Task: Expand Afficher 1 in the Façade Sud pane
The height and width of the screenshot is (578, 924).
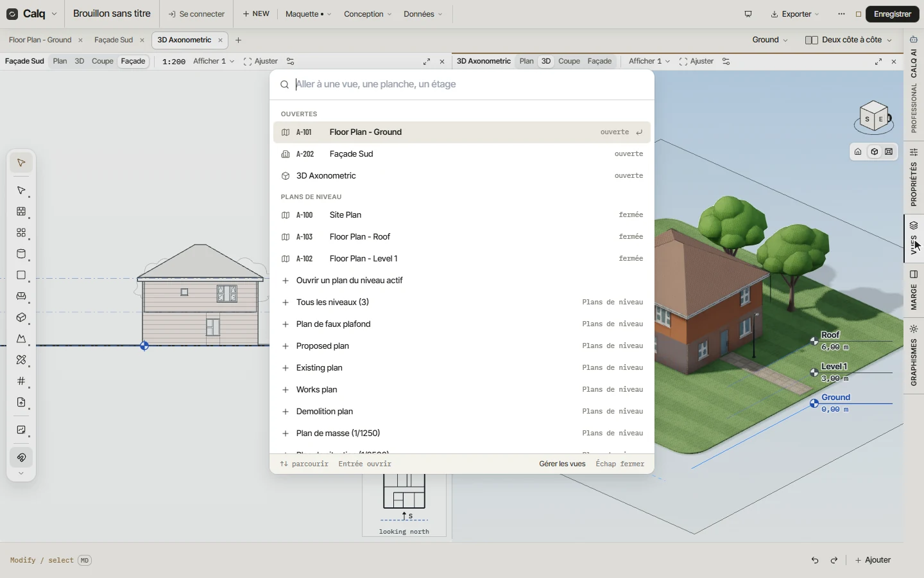Action: [x=214, y=62]
